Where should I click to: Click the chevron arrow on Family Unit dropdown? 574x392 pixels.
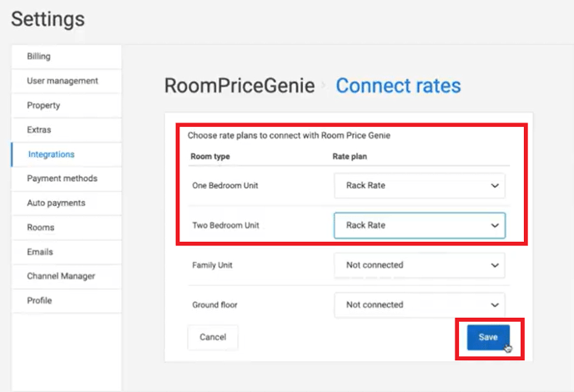point(495,265)
